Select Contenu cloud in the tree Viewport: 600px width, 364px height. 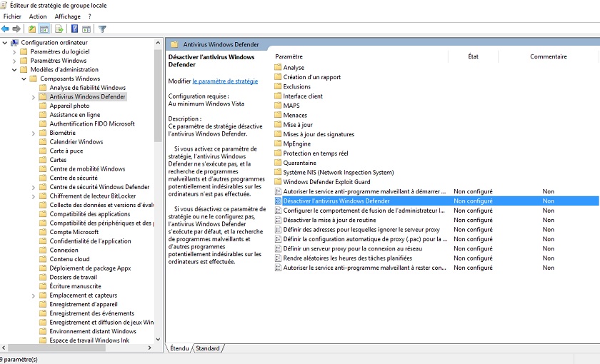pos(69,259)
